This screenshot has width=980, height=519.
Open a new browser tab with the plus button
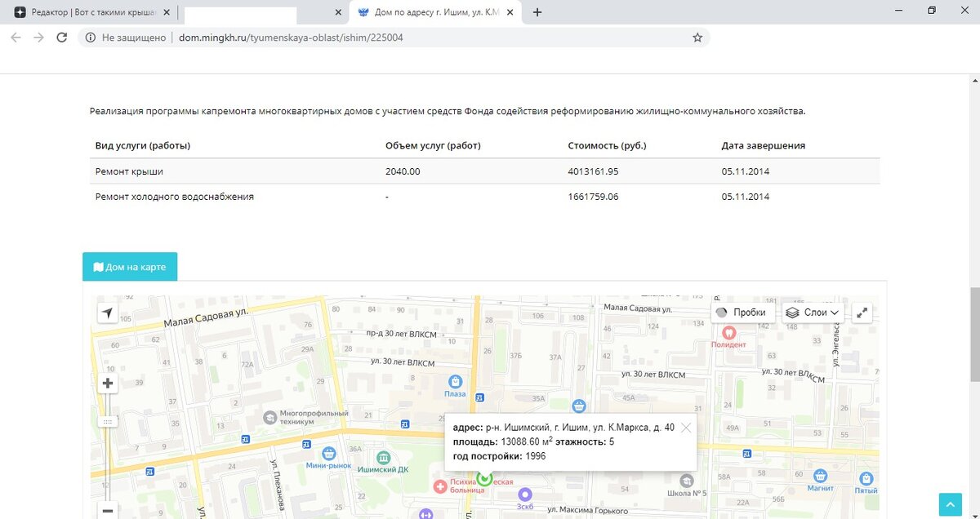537,12
